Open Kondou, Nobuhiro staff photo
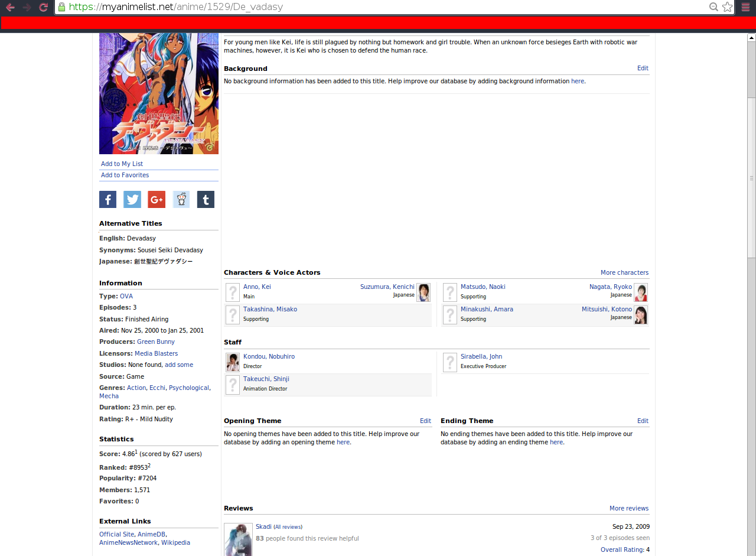Image resolution: width=756 pixels, height=556 pixels. point(233,362)
